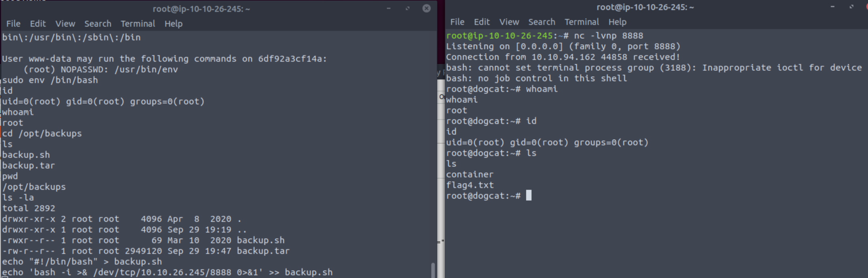The image size is (868, 278).
Task: Click the 'Listening on [0.0.0.0]' line
Action: pyautogui.click(x=563, y=46)
